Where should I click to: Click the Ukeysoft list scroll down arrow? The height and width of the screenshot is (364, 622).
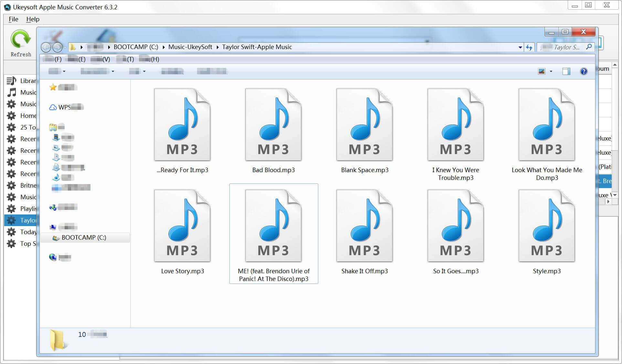coord(615,195)
